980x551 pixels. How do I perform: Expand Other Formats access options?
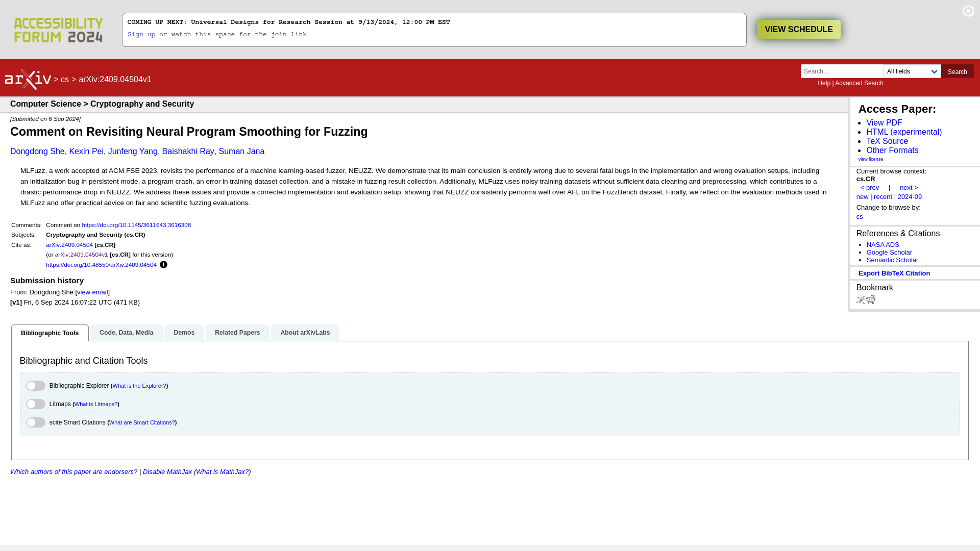[x=893, y=150]
